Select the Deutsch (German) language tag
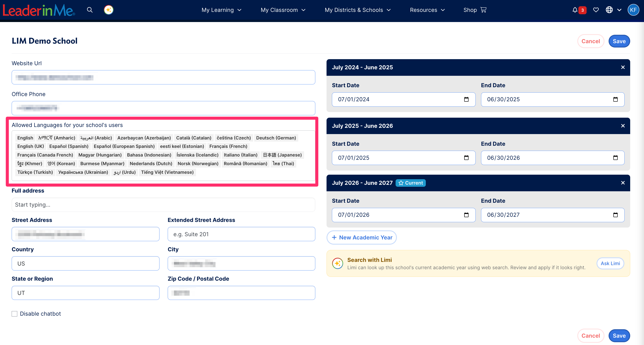644x345 pixels. (x=276, y=138)
